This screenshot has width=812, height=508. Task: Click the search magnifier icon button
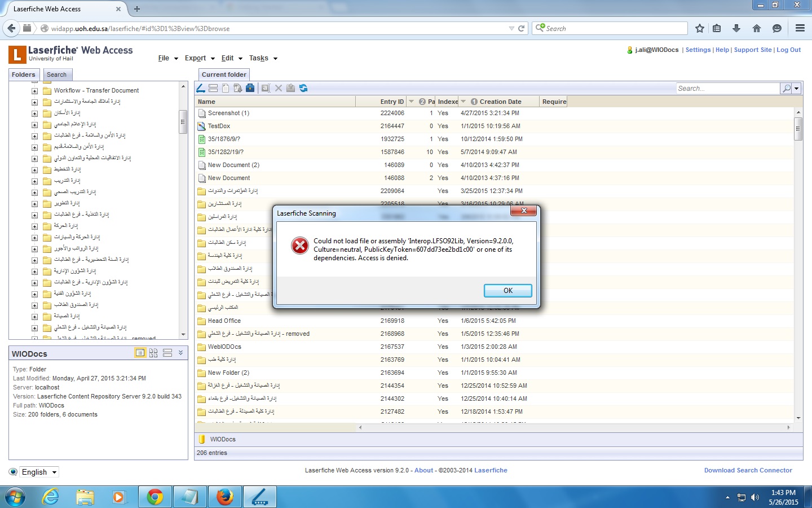pyautogui.click(x=786, y=89)
